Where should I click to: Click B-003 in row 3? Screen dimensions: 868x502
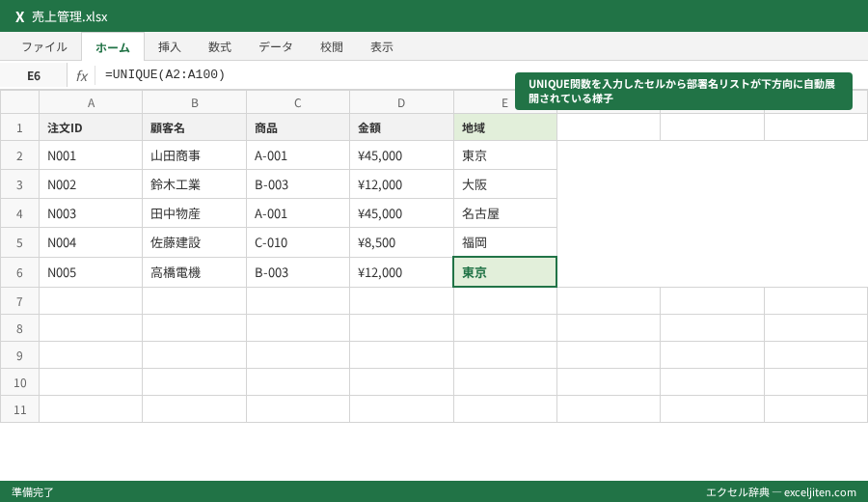click(x=298, y=184)
